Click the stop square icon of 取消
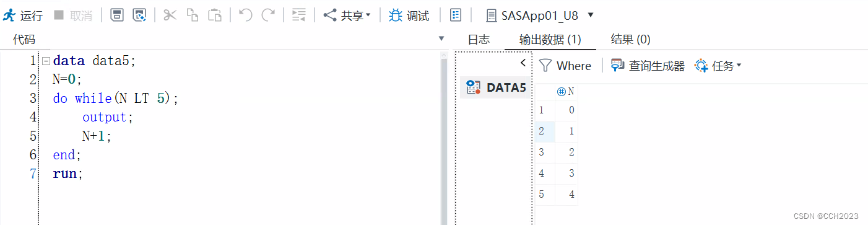The image size is (868, 225). click(x=59, y=15)
